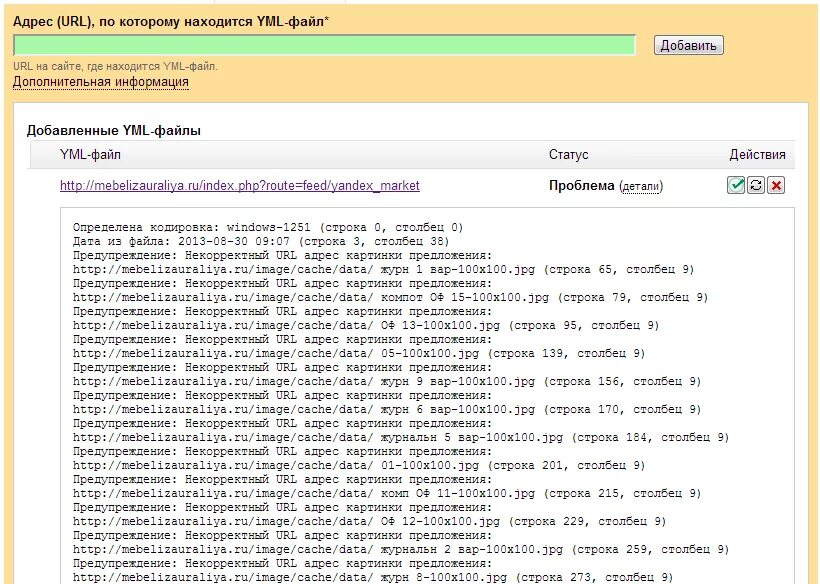820x584 pixels.
Task: Click the log line Определена кодировка: windows-1251
Action: 268,227
